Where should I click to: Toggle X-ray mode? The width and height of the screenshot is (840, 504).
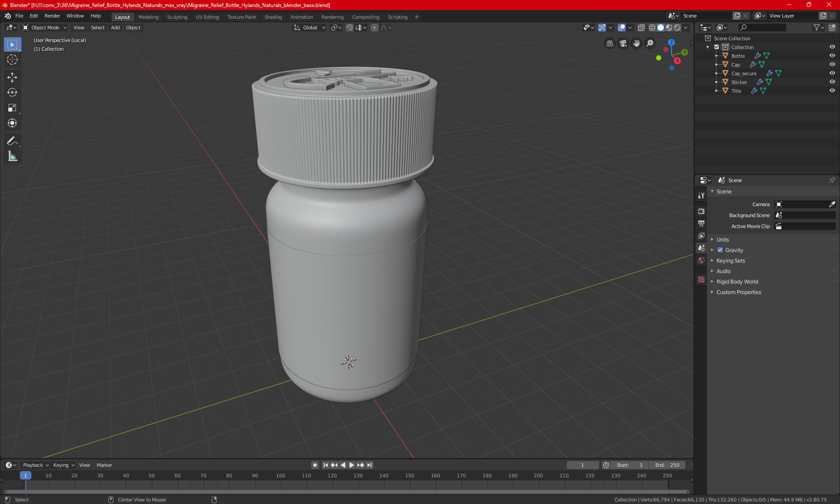(641, 28)
